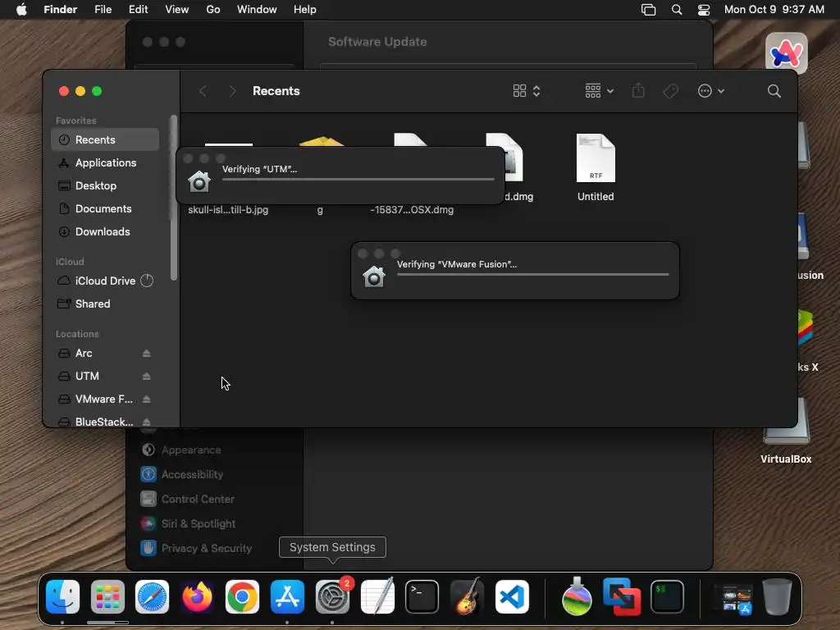Launch GarageBand from the Dock
Image resolution: width=840 pixels, height=630 pixels.
click(x=467, y=597)
